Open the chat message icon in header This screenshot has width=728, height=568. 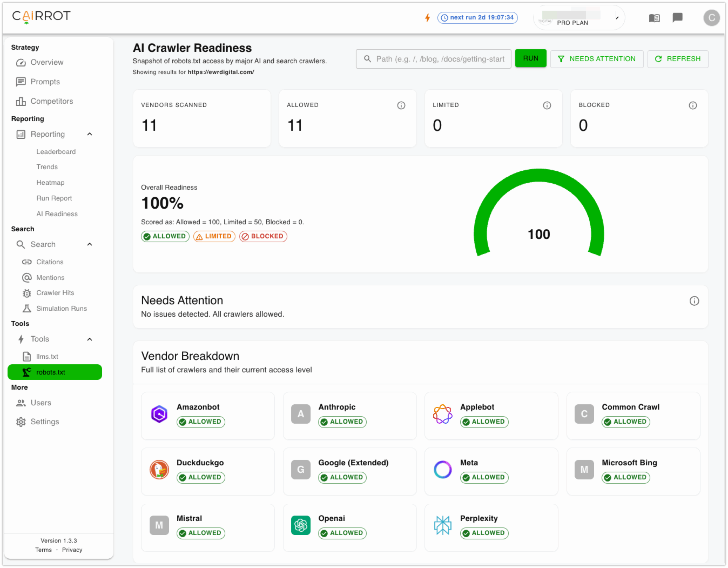click(677, 17)
